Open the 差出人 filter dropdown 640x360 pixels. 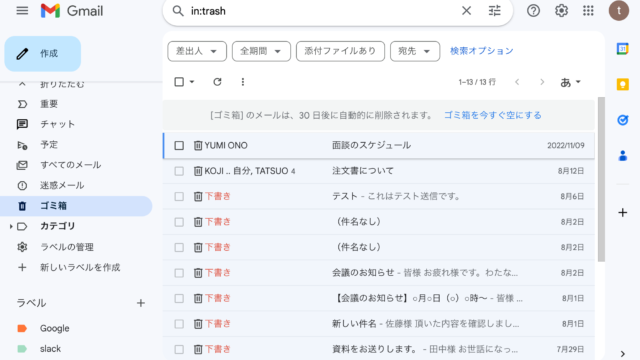point(197,51)
